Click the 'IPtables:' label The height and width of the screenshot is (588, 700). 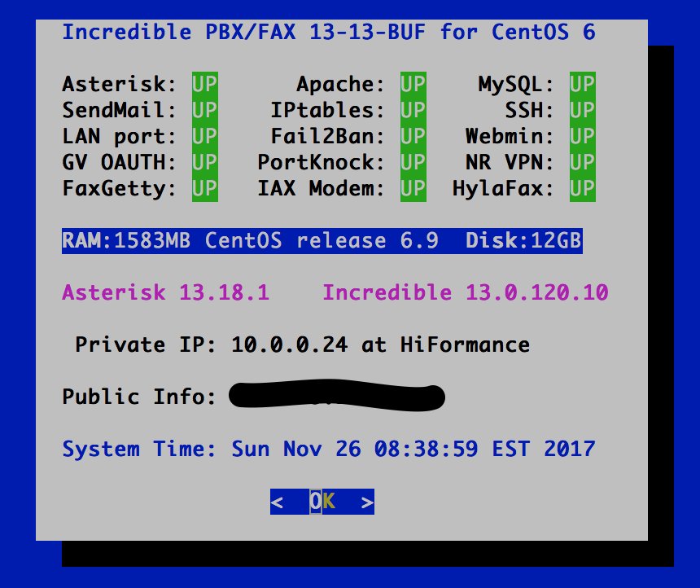coord(328,111)
